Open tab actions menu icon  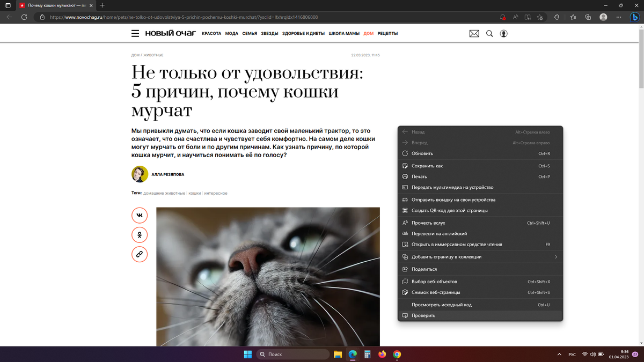pyautogui.click(x=7, y=5)
